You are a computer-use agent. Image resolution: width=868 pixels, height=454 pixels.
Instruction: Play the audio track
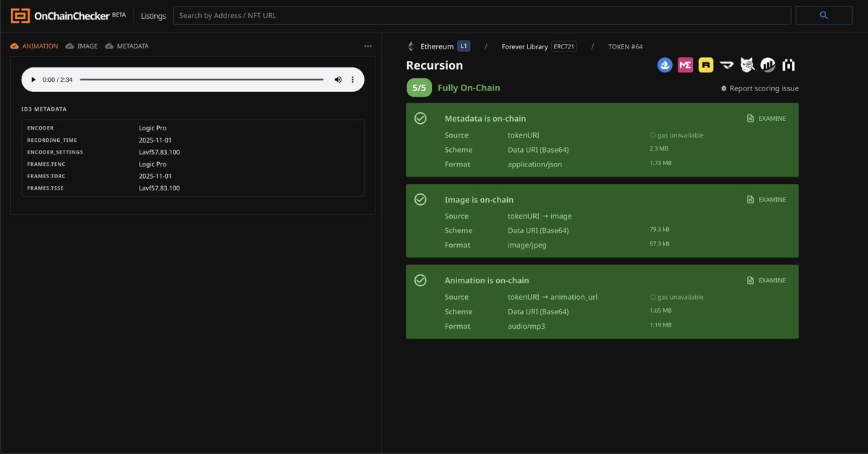pyautogui.click(x=33, y=80)
